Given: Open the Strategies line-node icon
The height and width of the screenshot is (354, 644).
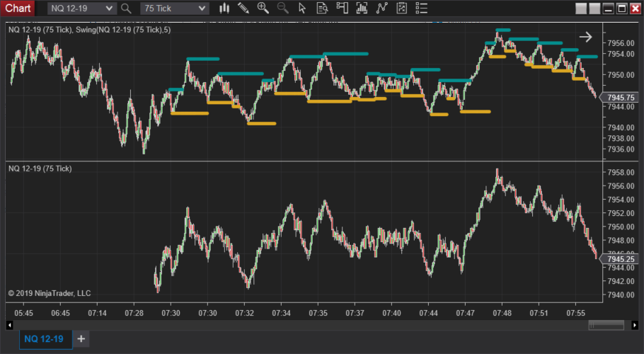Looking at the screenshot, I should (x=381, y=8).
